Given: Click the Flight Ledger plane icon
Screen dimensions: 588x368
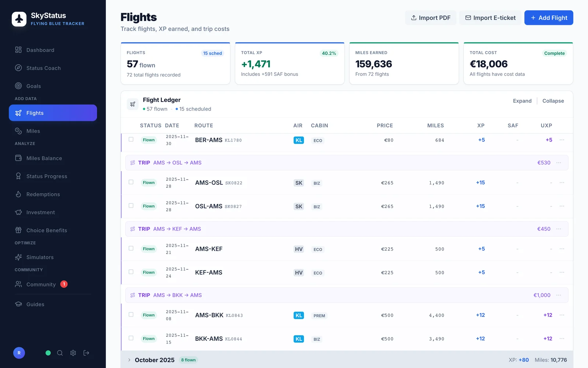Looking at the screenshot, I should point(133,104).
